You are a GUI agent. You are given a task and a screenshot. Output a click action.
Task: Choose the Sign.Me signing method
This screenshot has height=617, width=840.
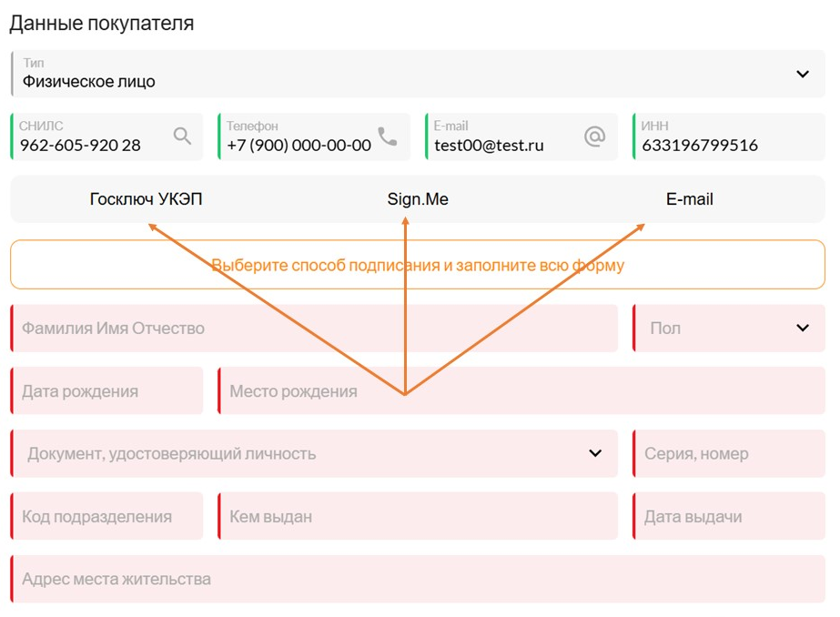click(418, 199)
